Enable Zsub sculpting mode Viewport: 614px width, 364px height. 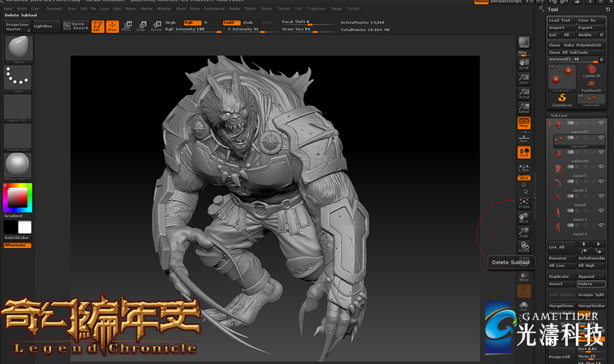247,23
